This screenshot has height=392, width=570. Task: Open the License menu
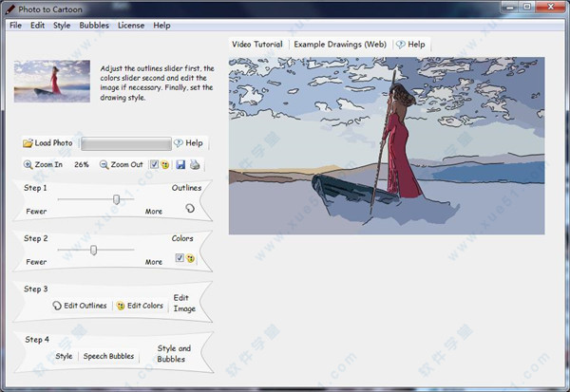(131, 26)
